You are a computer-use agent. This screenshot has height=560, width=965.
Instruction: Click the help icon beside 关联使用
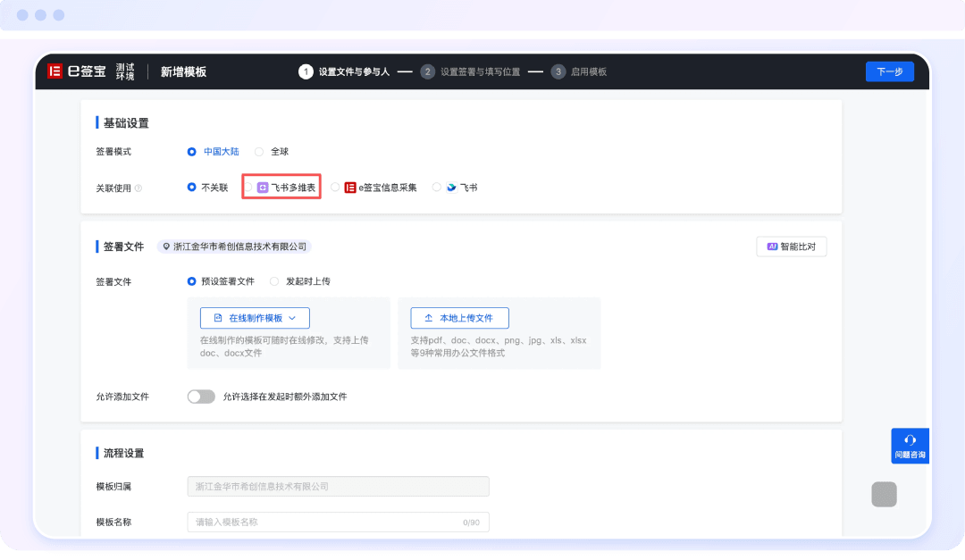138,188
